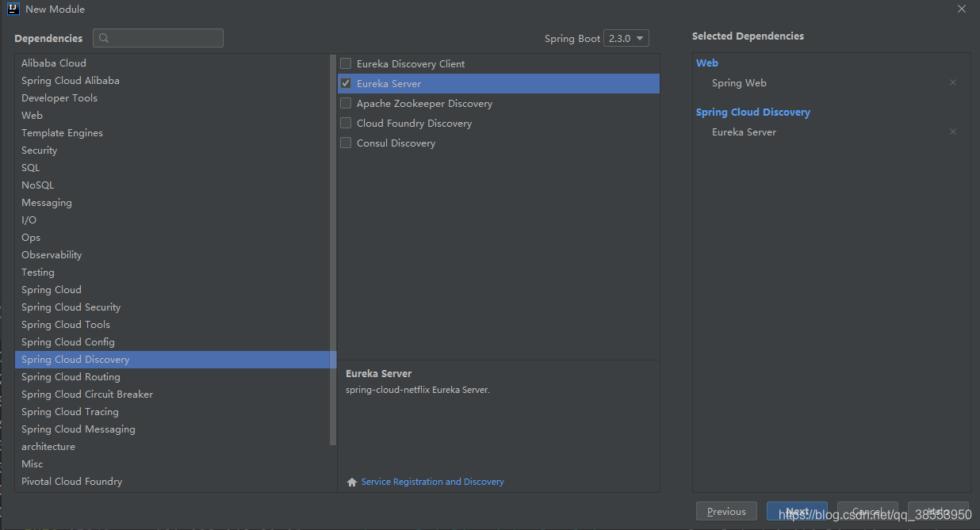The width and height of the screenshot is (980, 530).
Task: Select Template Engines category
Action: (172, 133)
